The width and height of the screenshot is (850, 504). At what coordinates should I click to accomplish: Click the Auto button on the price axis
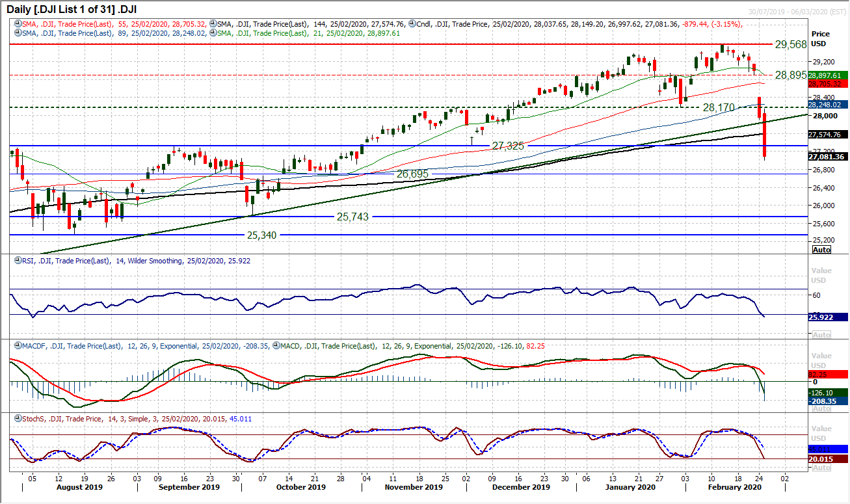click(x=821, y=250)
